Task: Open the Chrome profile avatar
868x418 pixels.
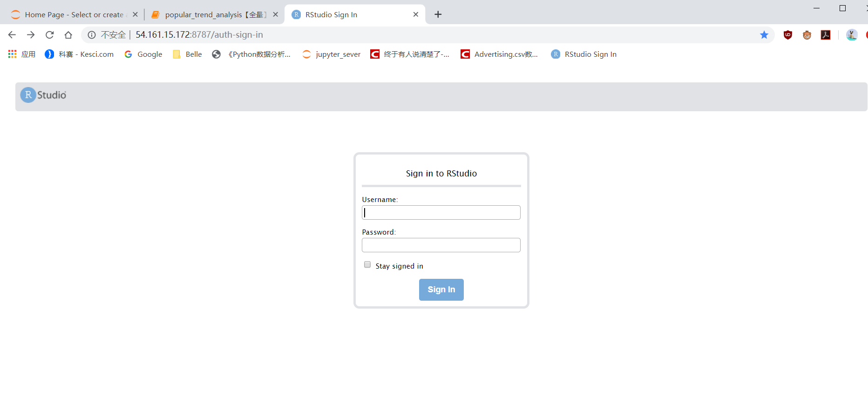Action: 852,35
